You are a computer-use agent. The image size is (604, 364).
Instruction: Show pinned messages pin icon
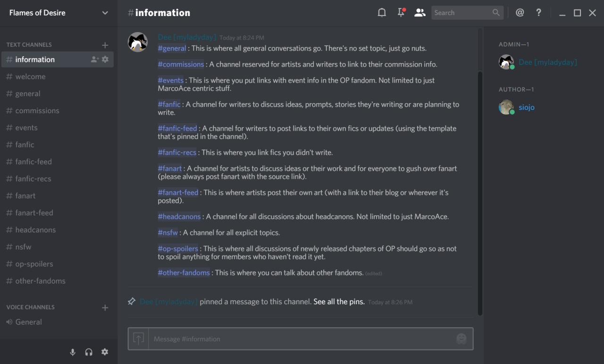tap(401, 13)
